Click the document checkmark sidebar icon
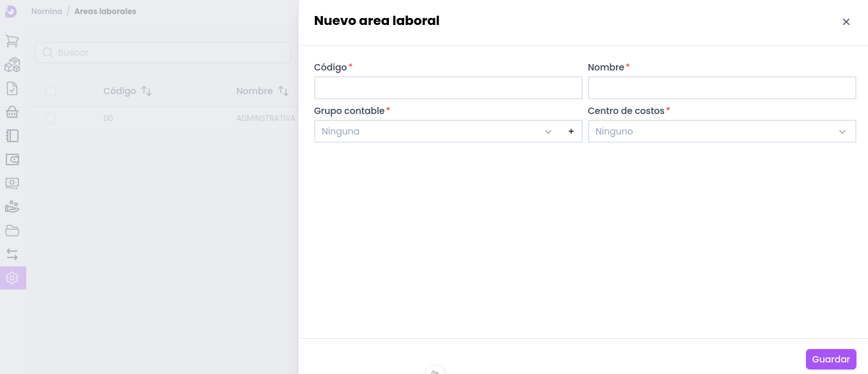This screenshot has width=868, height=374. [x=12, y=88]
